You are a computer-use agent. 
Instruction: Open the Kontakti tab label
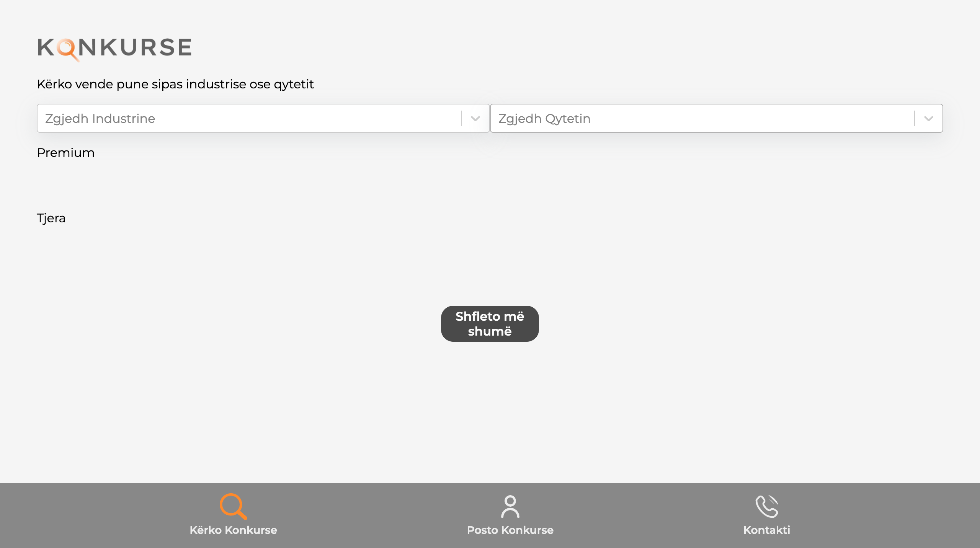click(x=766, y=530)
